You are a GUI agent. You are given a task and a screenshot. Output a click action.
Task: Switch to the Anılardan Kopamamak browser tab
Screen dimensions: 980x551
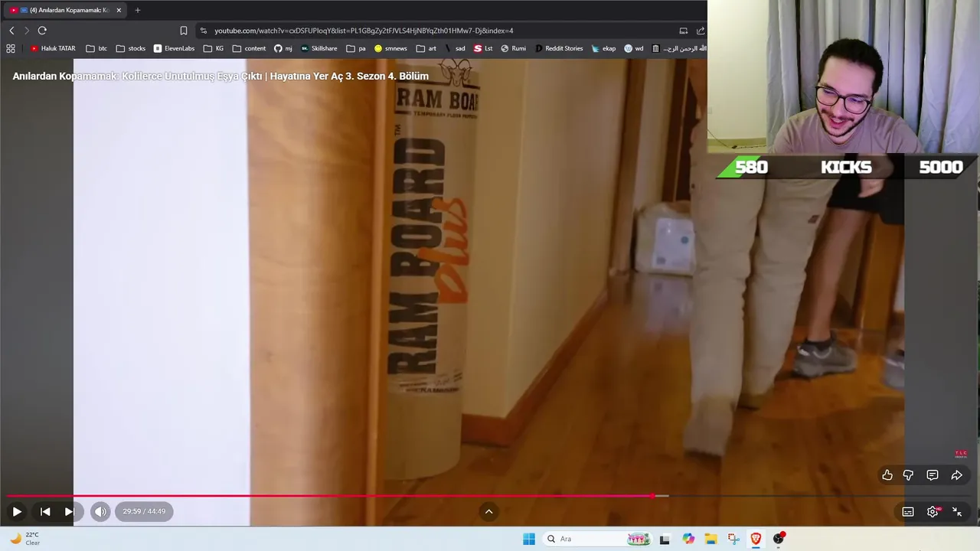[x=64, y=10]
